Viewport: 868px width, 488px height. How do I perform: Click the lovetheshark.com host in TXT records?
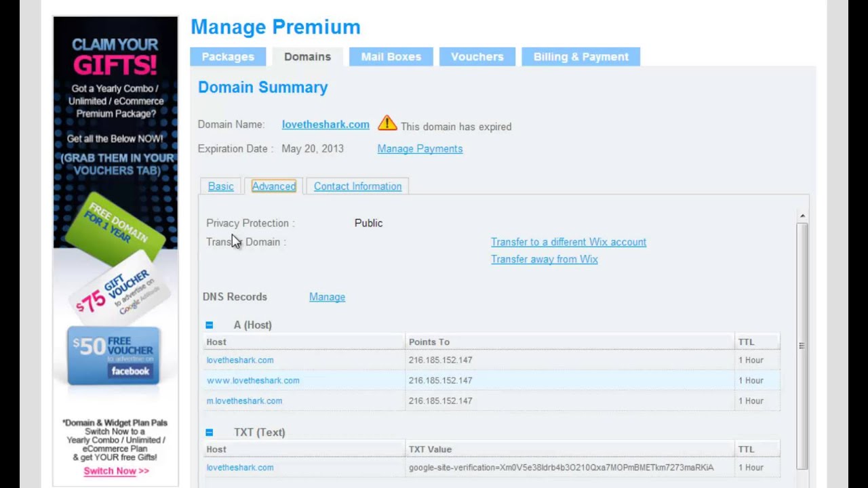point(240,468)
